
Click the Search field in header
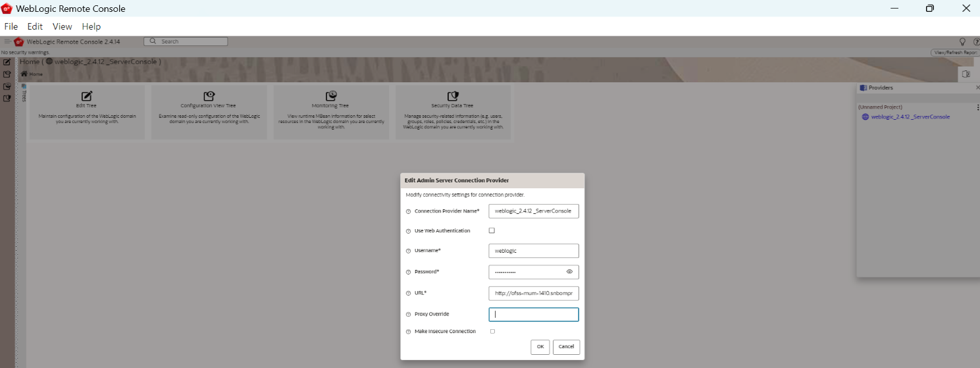pyautogui.click(x=186, y=41)
